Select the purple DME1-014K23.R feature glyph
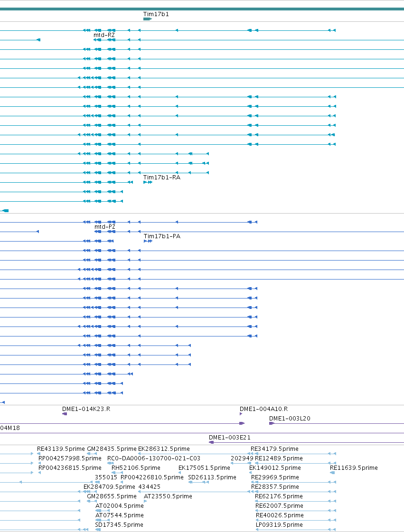404x532 pixels. coord(65,413)
